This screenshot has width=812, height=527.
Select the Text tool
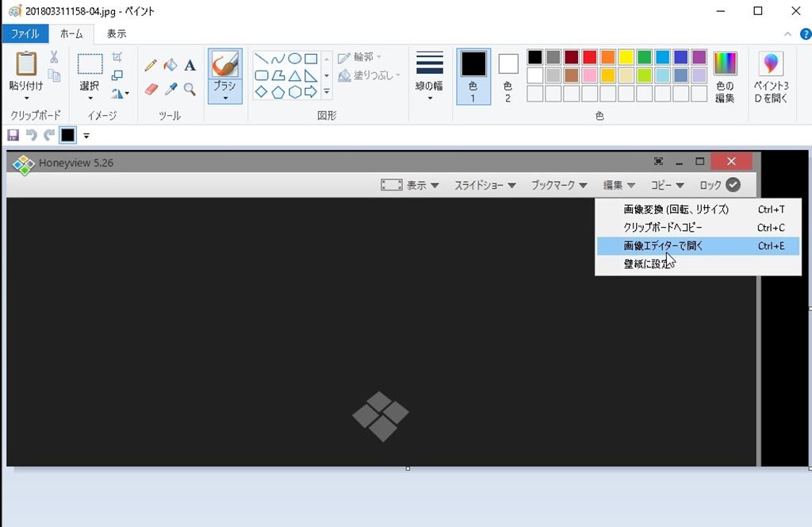(x=190, y=65)
